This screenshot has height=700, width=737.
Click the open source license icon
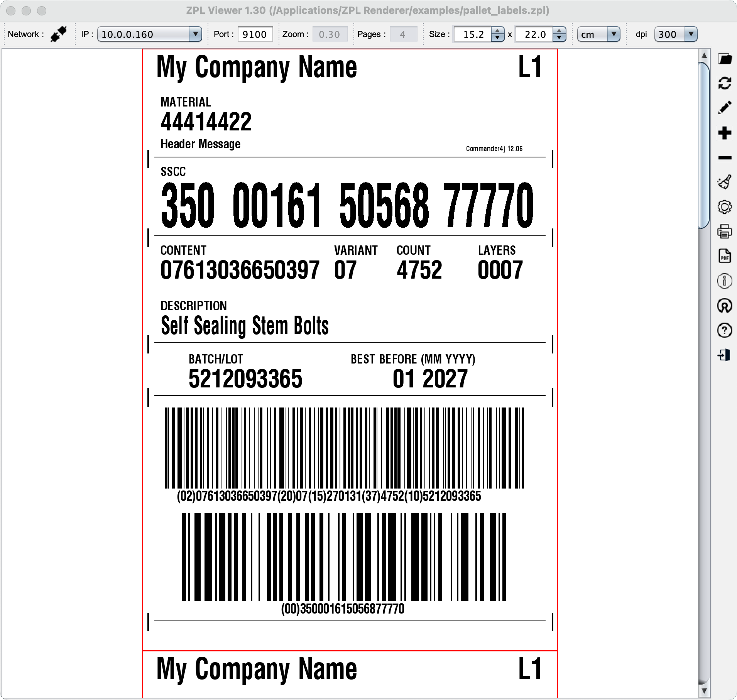pyautogui.click(x=725, y=306)
